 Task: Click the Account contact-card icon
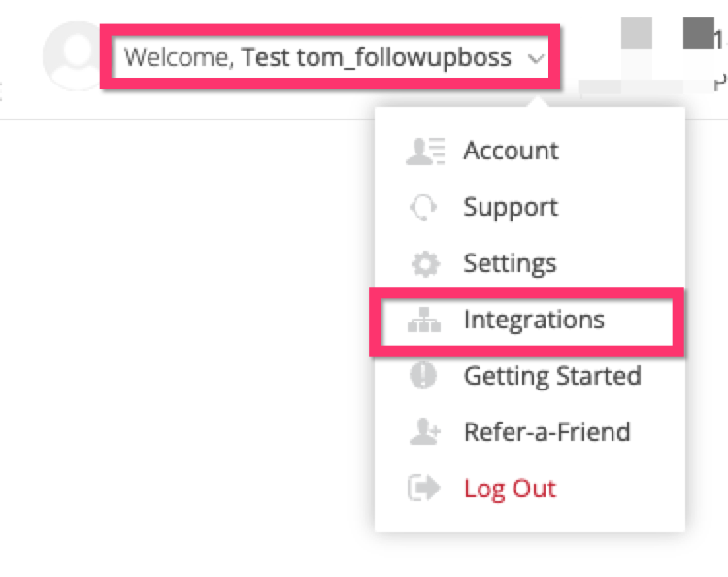(425, 152)
